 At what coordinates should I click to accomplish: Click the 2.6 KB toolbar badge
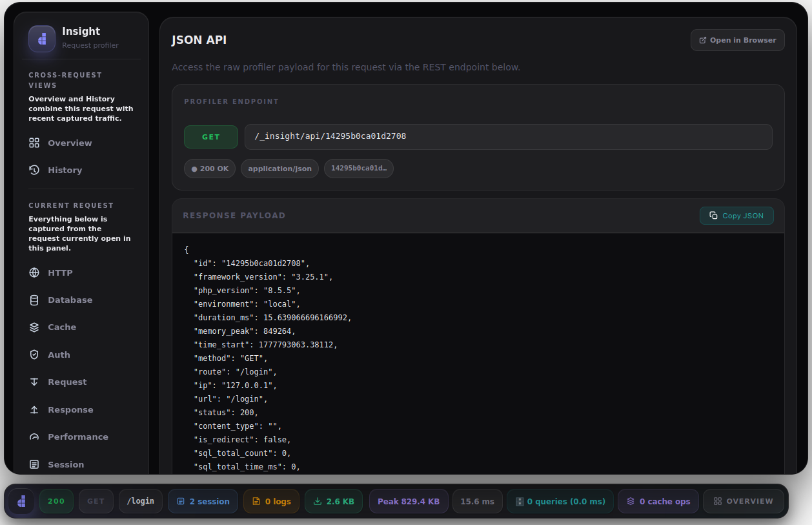(334, 501)
